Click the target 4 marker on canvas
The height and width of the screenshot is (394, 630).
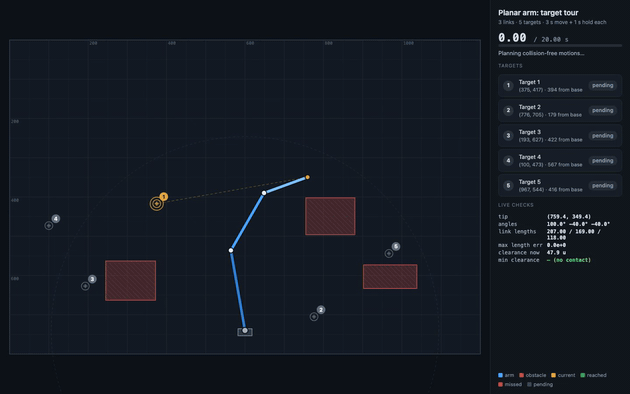point(49,226)
